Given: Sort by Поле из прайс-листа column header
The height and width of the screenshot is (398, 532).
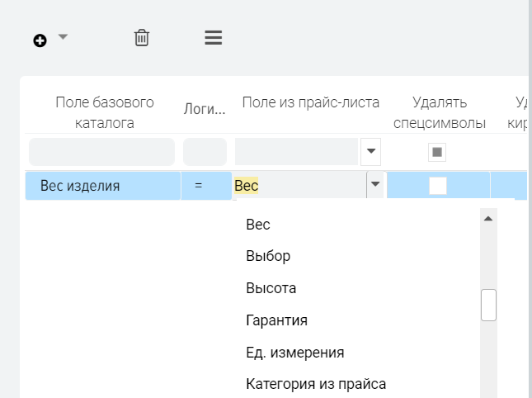Looking at the screenshot, I should [310, 102].
